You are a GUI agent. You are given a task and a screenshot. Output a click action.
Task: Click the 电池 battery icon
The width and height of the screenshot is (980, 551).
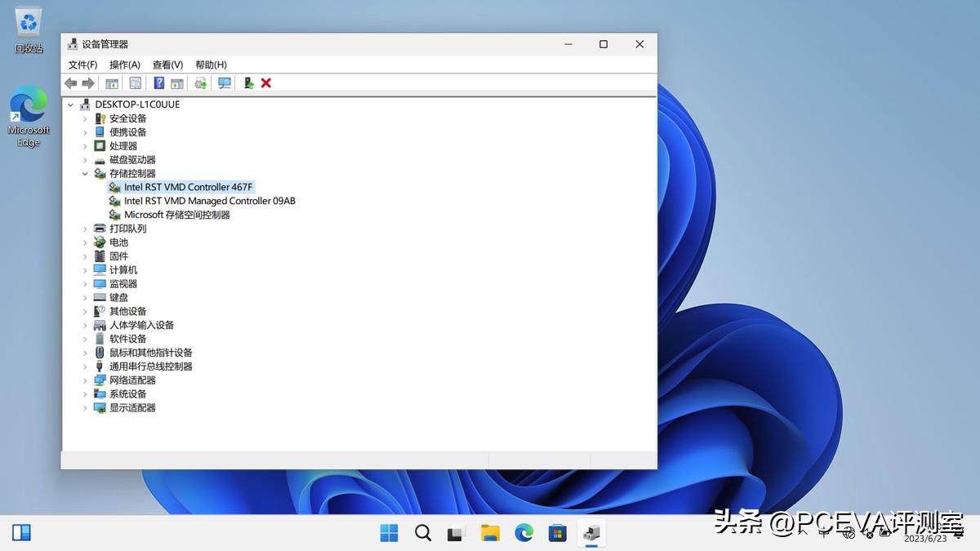100,242
